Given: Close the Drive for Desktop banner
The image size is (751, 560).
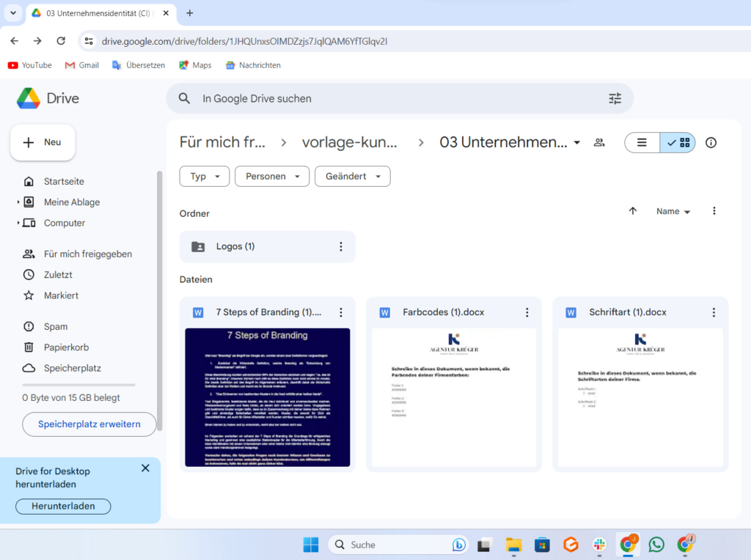Looking at the screenshot, I should point(145,468).
